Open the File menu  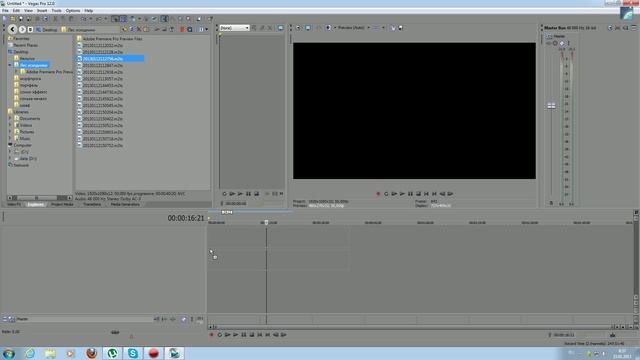(x=5, y=11)
